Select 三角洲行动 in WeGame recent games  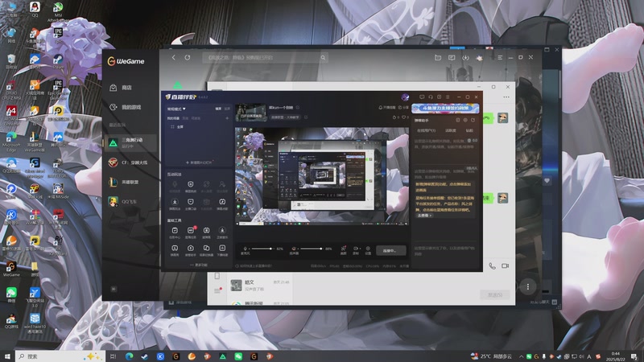point(130,142)
